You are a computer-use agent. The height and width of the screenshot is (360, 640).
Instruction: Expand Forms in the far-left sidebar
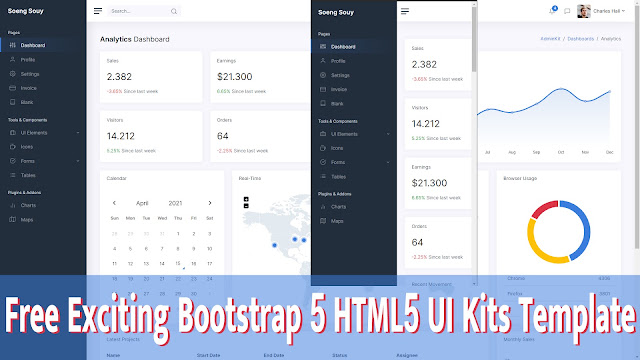coord(43,161)
